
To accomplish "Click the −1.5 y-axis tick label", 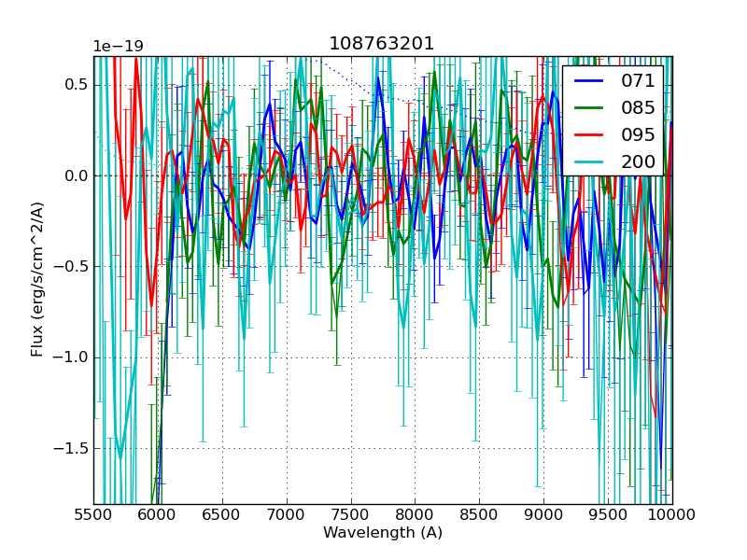I will 68,448.
